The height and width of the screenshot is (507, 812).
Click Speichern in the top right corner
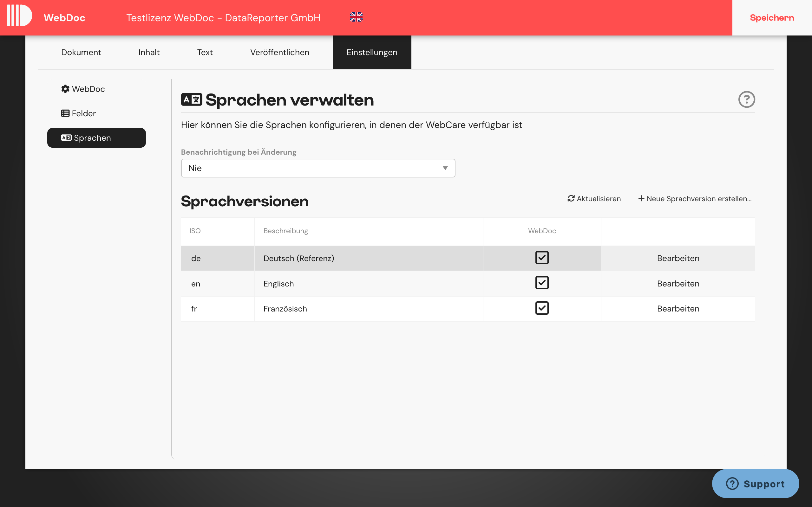point(771,17)
